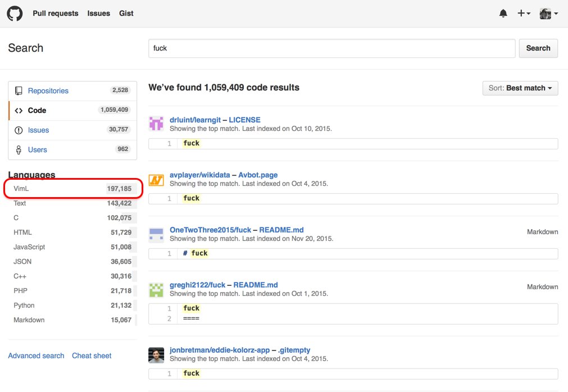This screenshot has width=568, height=392.
Task: Click the Users person icon
Action: click(19, 149)
